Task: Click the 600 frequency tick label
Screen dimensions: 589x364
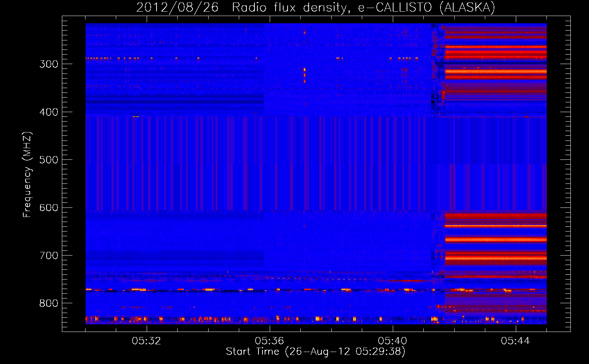Action: coord(49,208)
